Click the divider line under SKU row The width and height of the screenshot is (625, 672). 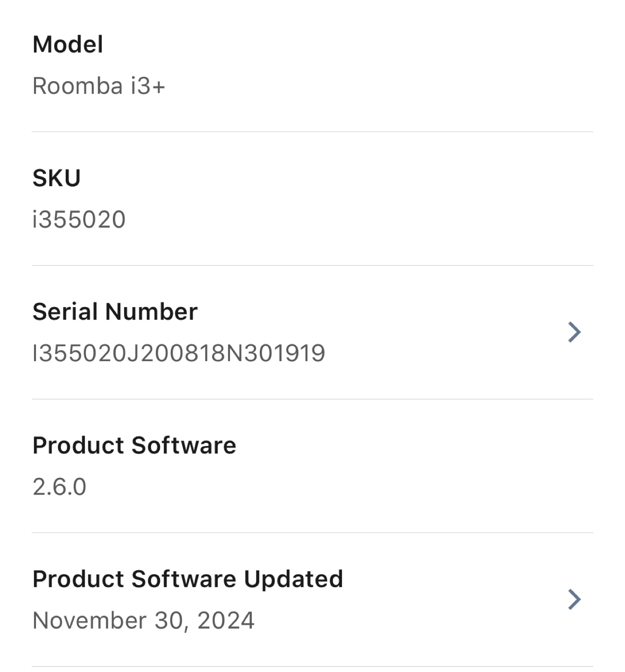click(312, 266)
